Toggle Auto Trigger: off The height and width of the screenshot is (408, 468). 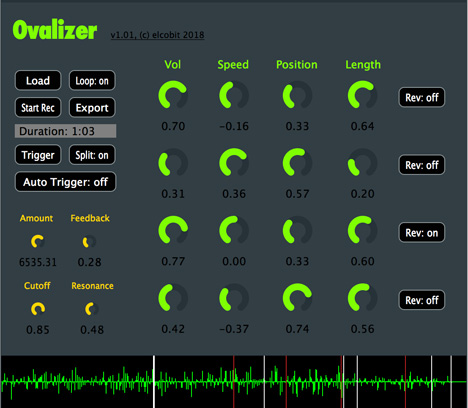65,182
